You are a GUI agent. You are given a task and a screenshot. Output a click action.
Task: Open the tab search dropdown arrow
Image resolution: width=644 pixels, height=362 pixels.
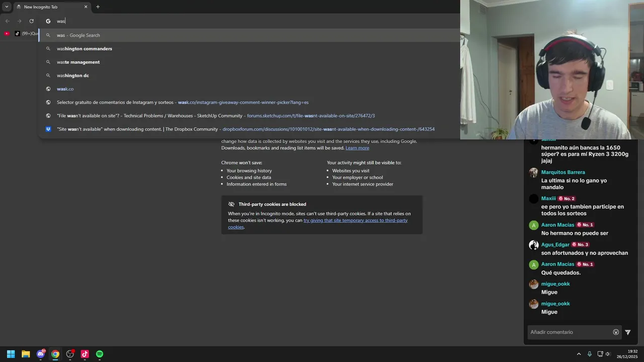7,7
